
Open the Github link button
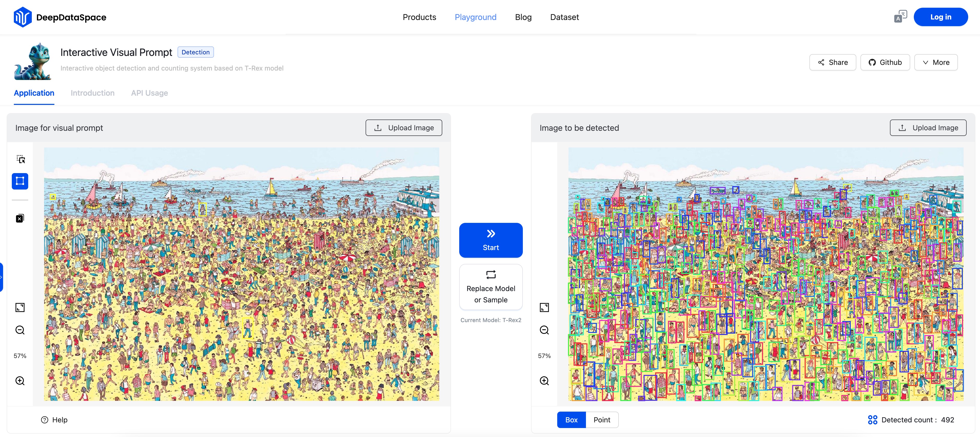pyautogui.click(x=885, y=62)
